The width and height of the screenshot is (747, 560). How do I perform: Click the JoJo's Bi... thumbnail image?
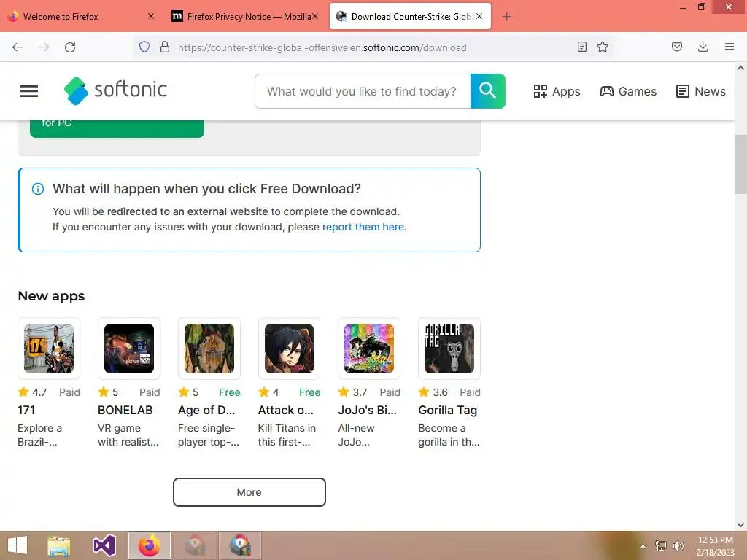[x=369, y=348]
